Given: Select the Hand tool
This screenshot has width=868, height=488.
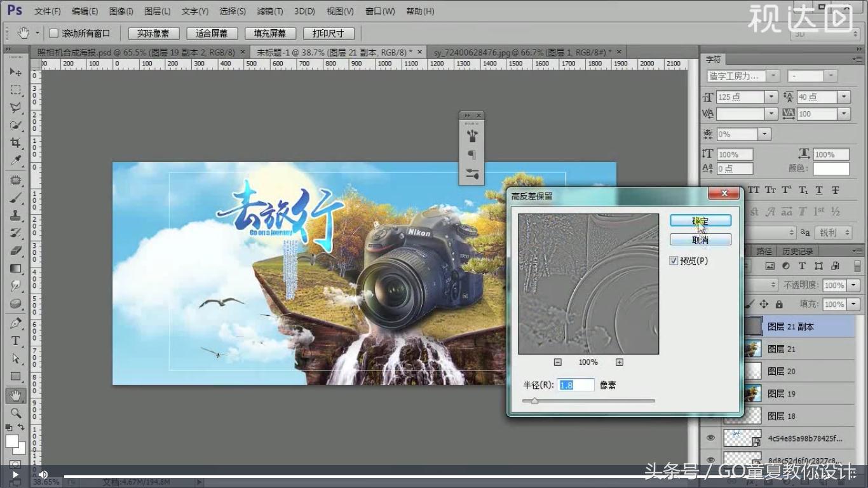Looking at the screenshot, I should 15,395.
